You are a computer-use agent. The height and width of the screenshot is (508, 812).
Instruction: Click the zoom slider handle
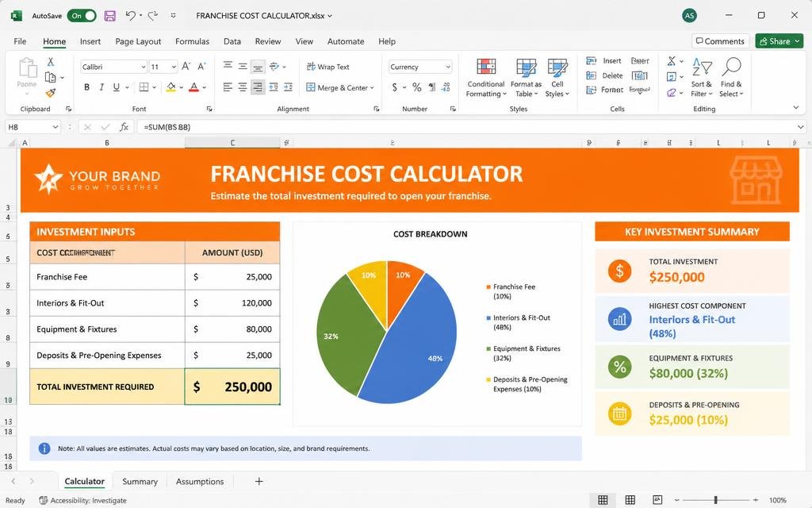716,500
